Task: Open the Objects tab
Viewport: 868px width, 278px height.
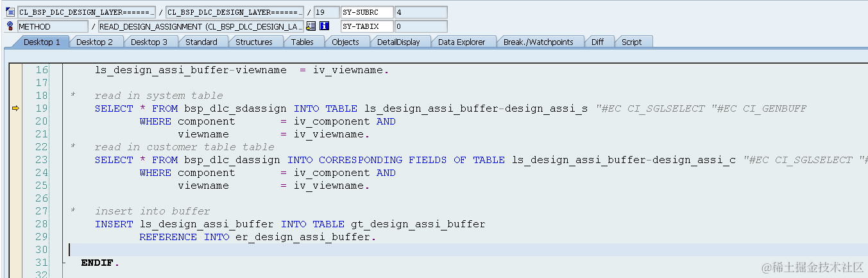Action: [346, 42]
